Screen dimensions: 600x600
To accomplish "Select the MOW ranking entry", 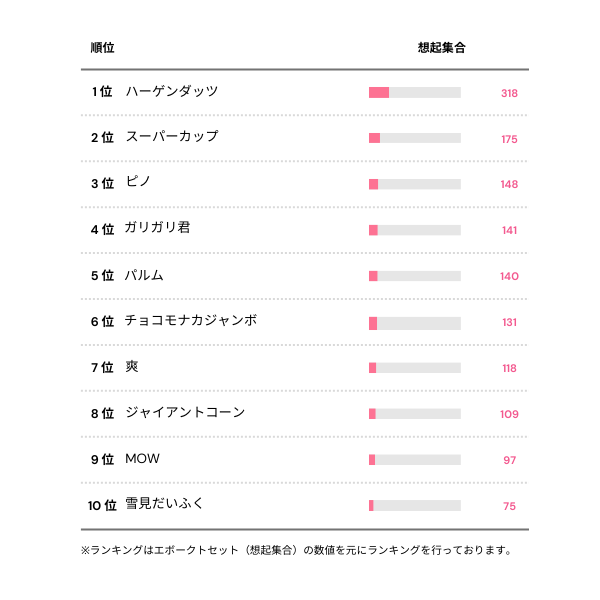I will [142, 459].
